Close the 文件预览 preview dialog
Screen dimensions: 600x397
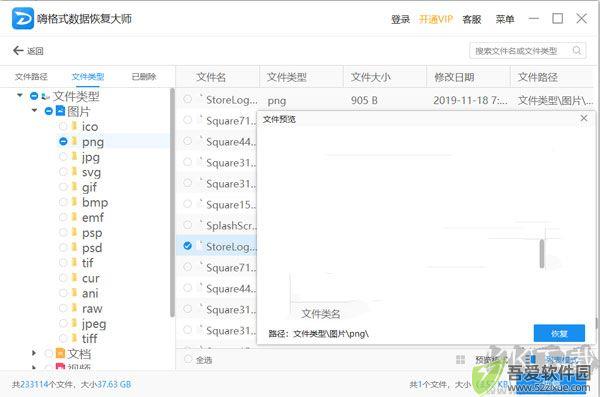pos(584,118)
